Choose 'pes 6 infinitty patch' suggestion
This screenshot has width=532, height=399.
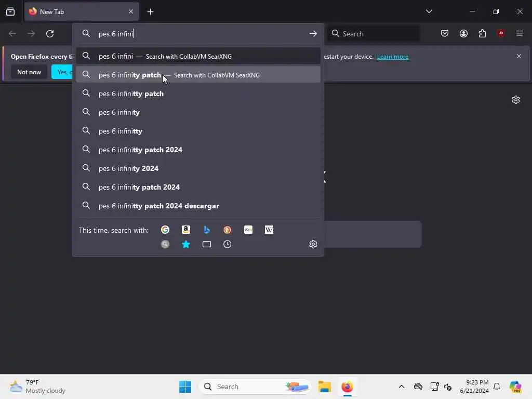[x=198, y=94]
